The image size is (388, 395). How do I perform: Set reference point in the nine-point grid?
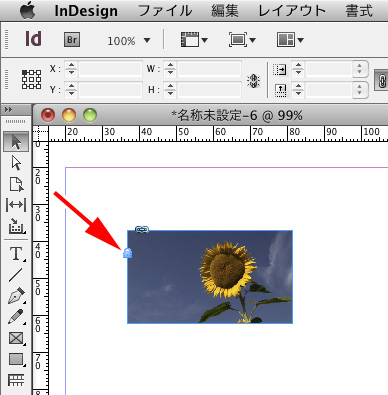32,80
